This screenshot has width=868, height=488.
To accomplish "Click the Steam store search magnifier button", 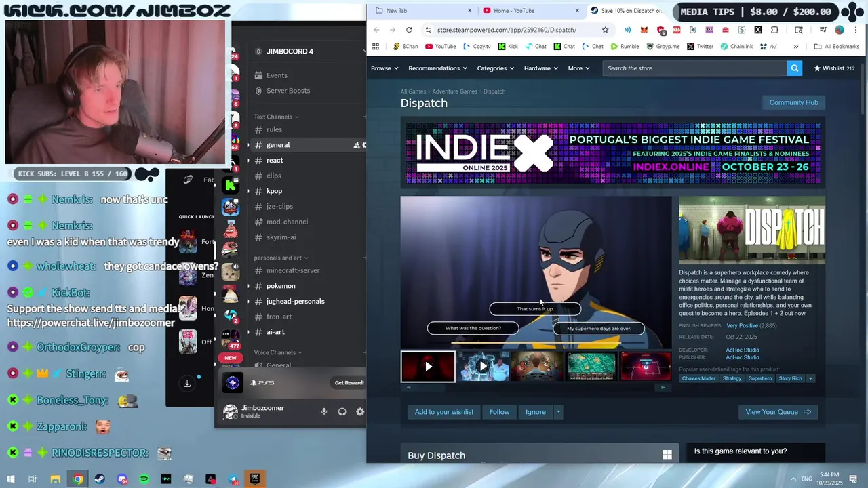I will point(794,68).
